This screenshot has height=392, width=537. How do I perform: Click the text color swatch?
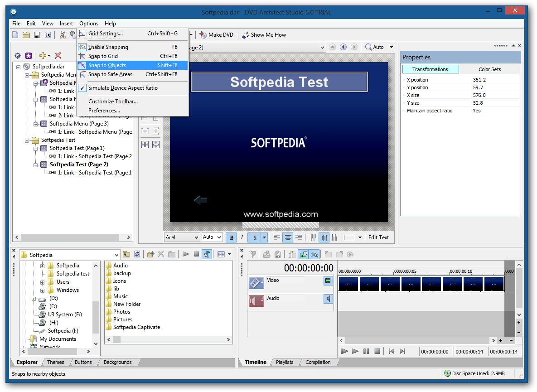[x=349, y=237]
